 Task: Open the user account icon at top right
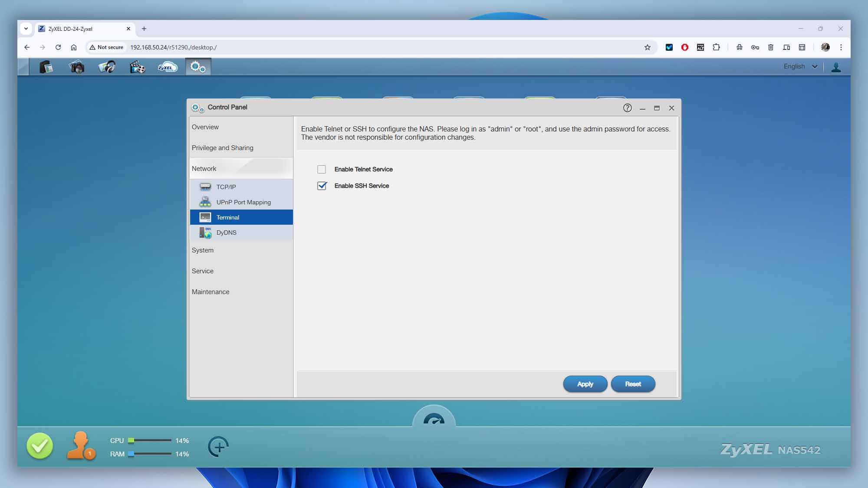click(x=836, y=67)
